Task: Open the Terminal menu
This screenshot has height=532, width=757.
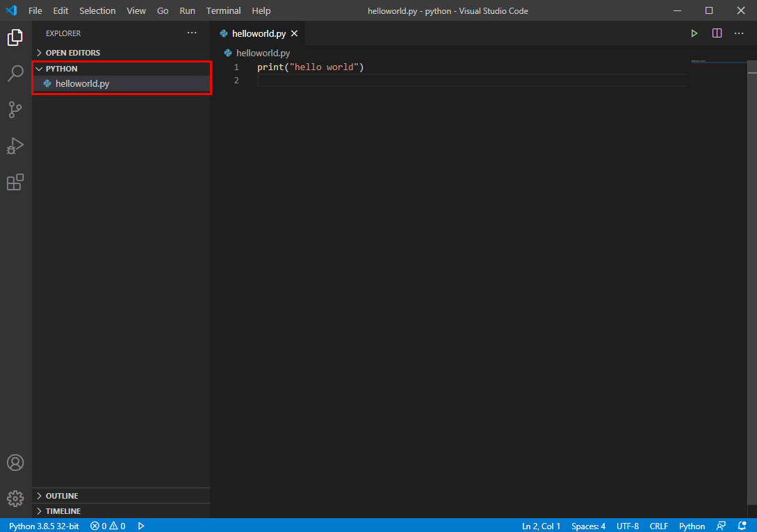Action: pyautogui.click(x=224, y=10)
